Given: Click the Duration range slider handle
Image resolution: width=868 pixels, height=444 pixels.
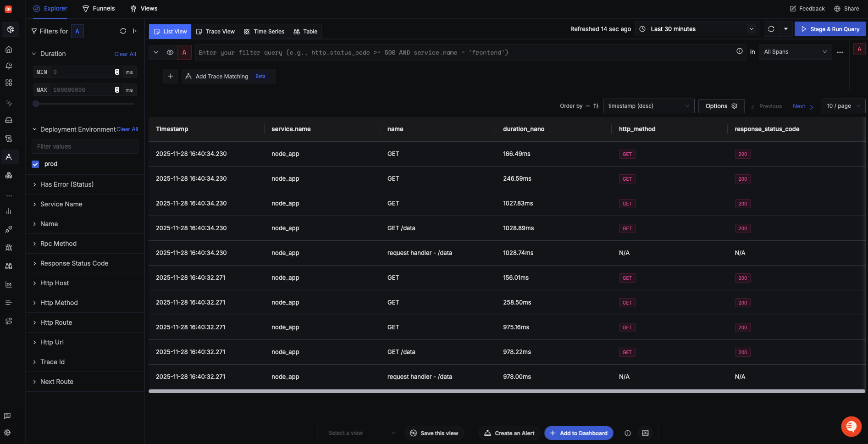Looking at the screenshot, I should 36,104.
